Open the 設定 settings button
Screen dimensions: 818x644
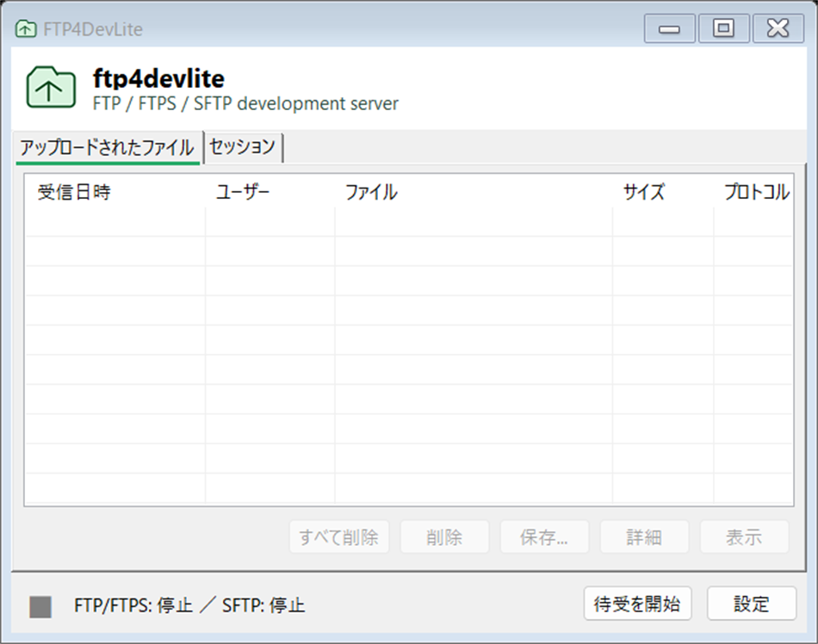pos(752,604)
